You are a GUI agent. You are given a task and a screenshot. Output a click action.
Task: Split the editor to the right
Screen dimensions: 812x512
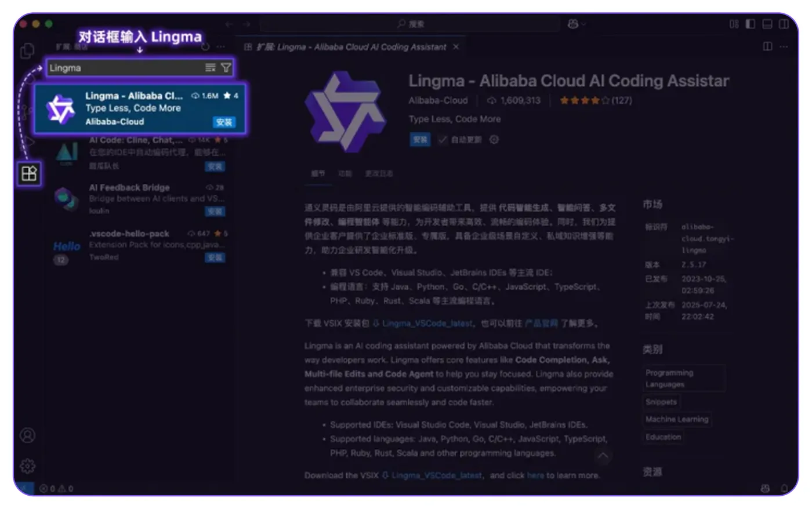tap(767, 46)
